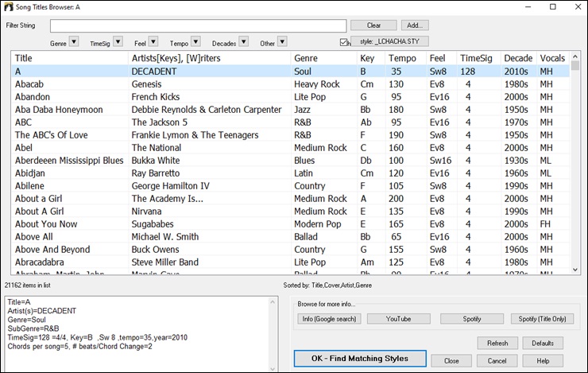
Task: Select the song About You Now
Action: pyautogui.click(x=291, y=224)
